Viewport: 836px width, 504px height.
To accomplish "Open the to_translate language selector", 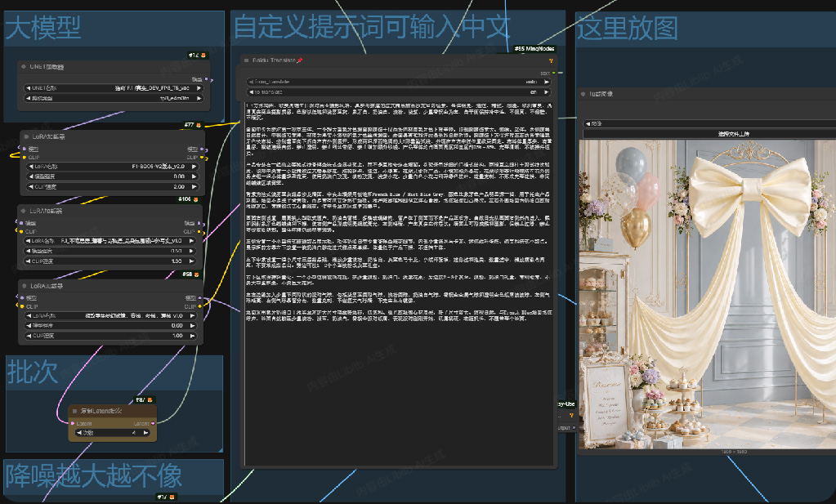I will (398, 92).
